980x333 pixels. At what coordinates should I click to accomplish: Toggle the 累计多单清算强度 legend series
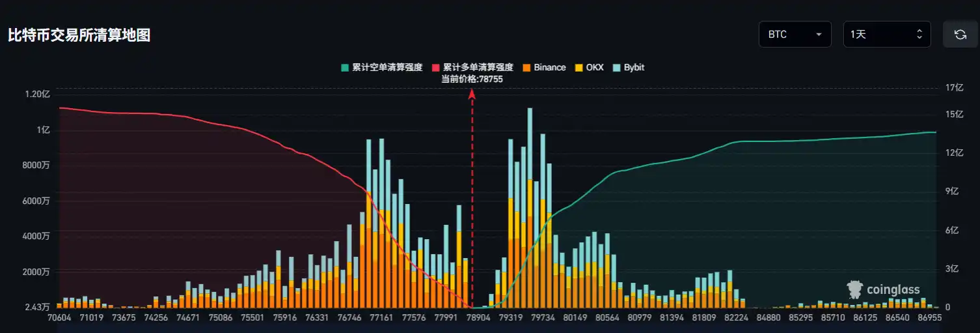click(x=472, y=67)
